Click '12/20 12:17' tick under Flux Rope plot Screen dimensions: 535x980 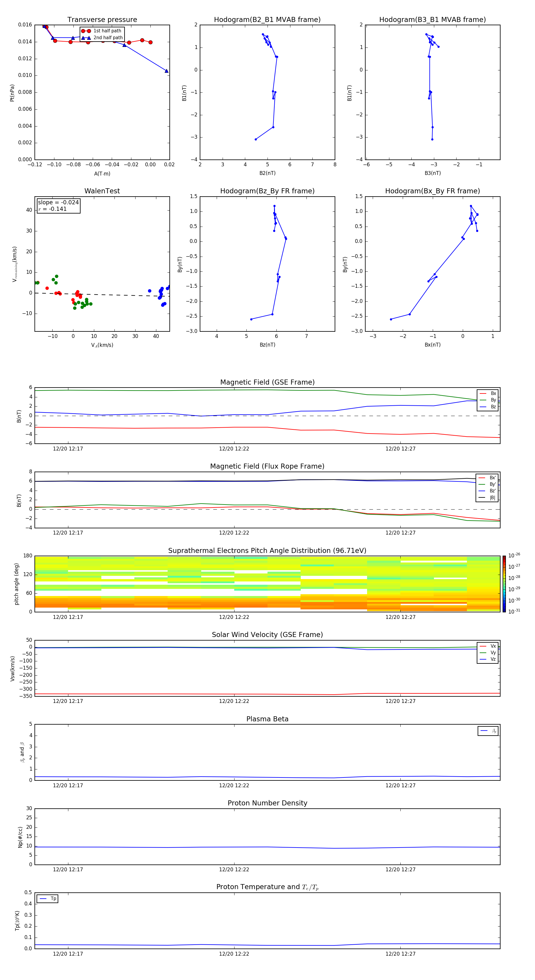click(68, 533)
